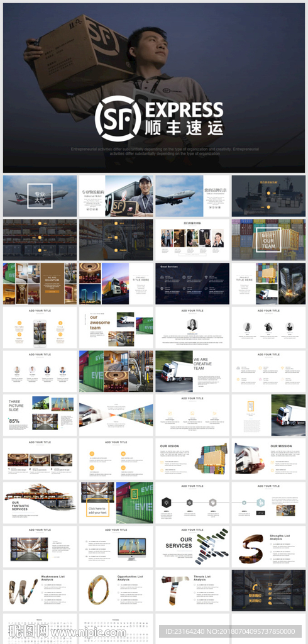The width and height of the screenshot is (308, 644).
Task: Open the OUR MISSION slide
Action: [268, 459]
